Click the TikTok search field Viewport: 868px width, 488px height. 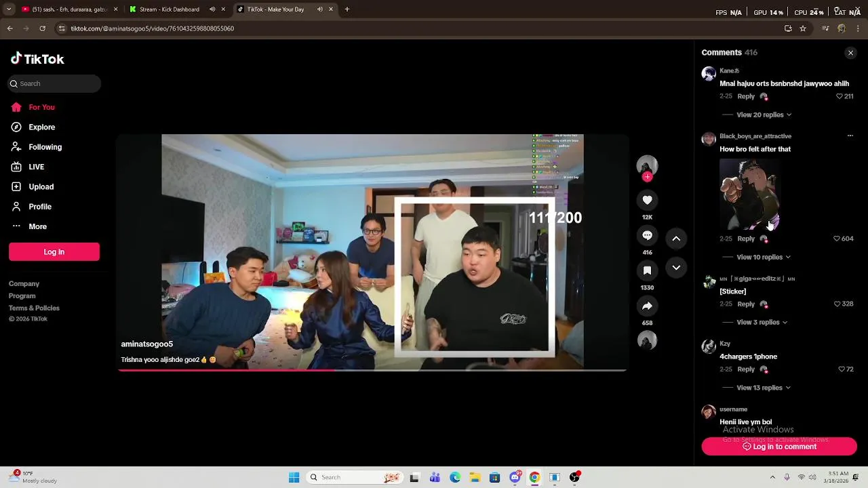pyautogui.click(x=54, y=83)
